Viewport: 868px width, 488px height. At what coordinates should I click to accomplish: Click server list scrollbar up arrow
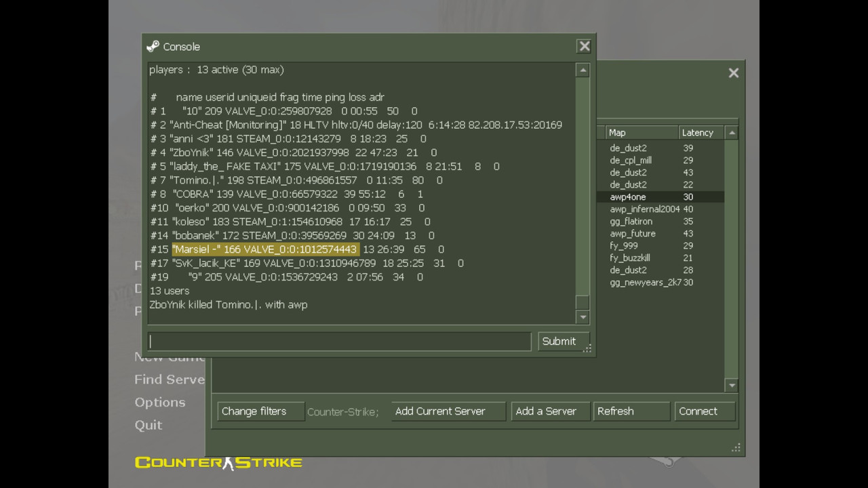pyautogui.click(x=732, y=133)
